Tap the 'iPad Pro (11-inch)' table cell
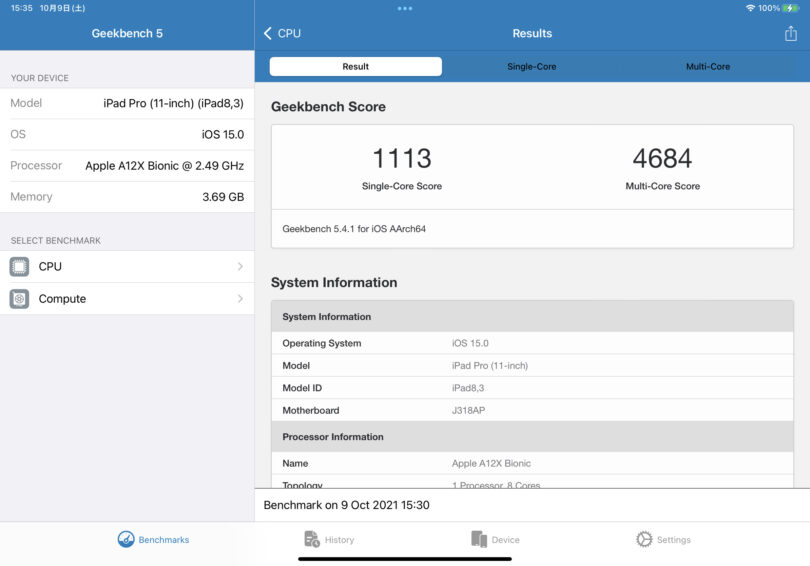810x566 pixels. click(x=490, y=366)
